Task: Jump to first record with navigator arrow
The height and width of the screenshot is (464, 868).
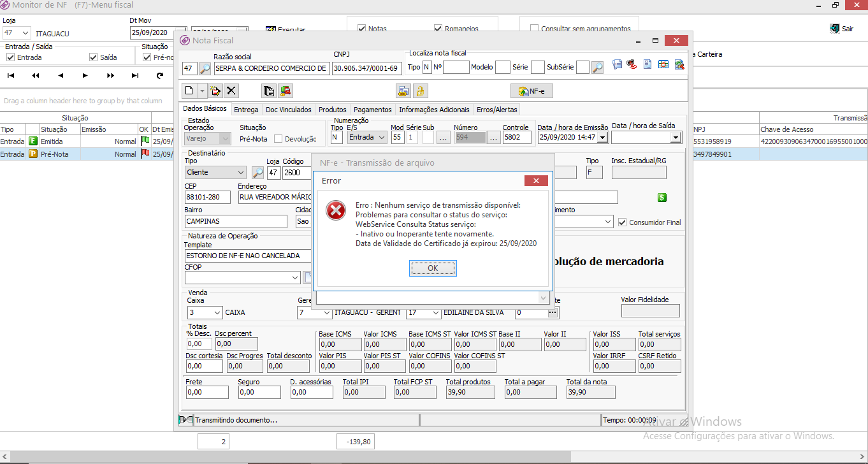Action: click(11, 75)
